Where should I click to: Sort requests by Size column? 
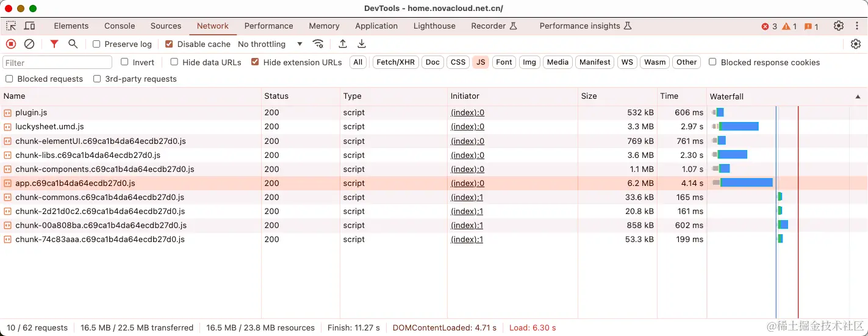(617, 96)
